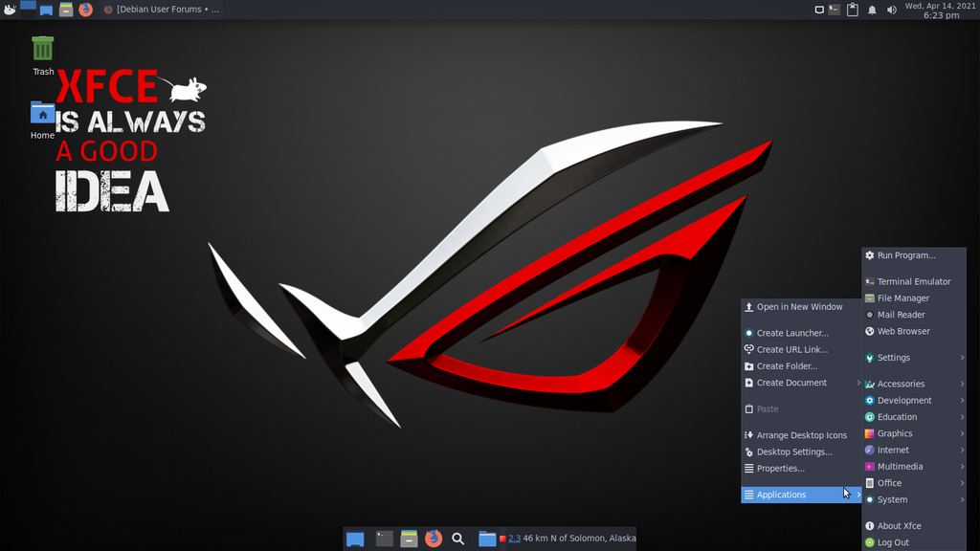Switch to Debian User Forums window button
The width and height of the screenshot is (980, 551).
pos(161,10)
